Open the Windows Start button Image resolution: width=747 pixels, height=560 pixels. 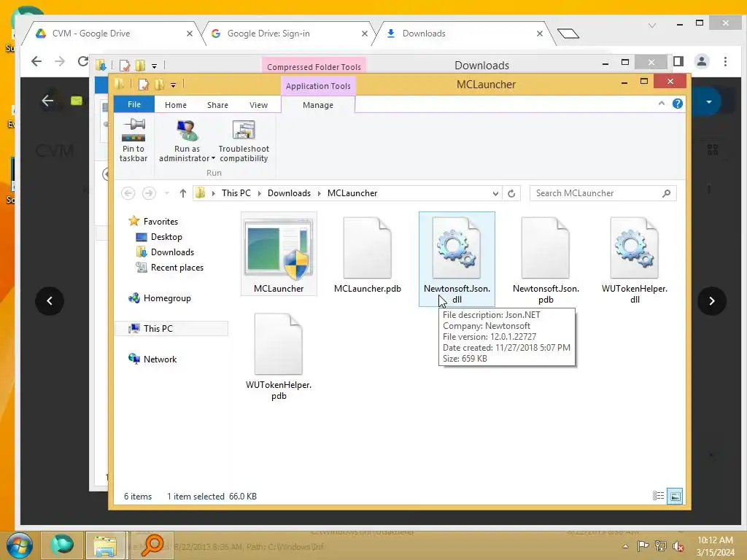click(x=19, y=545)
